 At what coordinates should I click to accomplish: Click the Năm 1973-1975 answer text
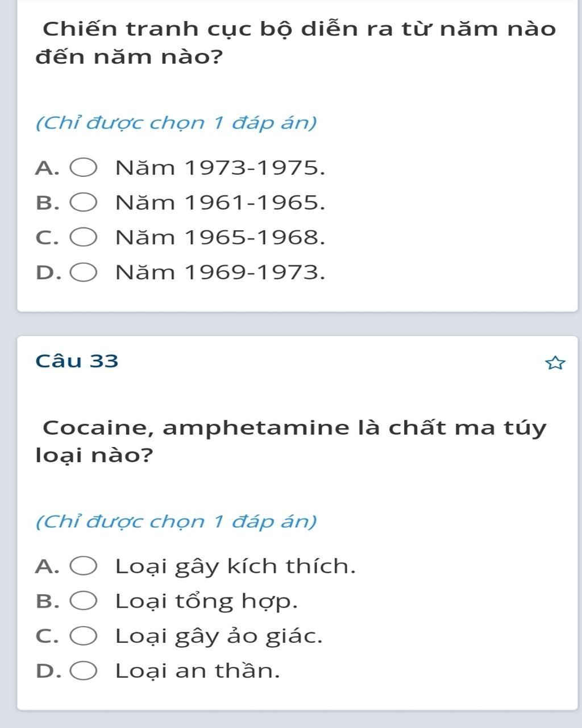pyautogui.click(x=221, y=168)
